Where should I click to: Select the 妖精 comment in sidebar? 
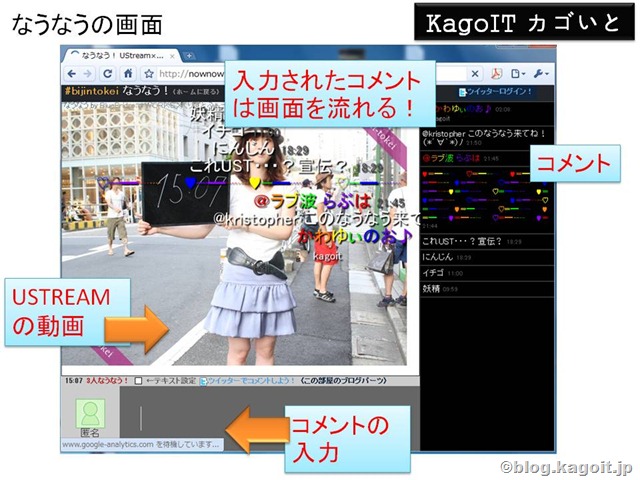point(487,289)
